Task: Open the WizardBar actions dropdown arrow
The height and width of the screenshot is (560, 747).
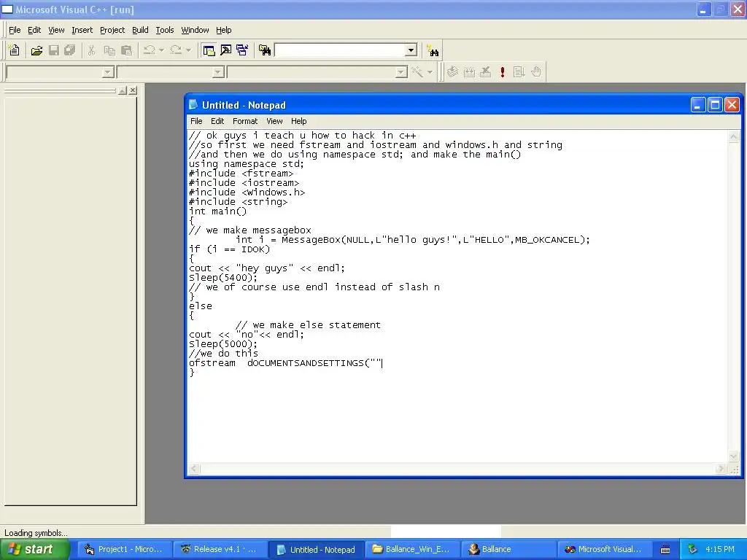Action: pyautogui.click(x=430, y=72)
